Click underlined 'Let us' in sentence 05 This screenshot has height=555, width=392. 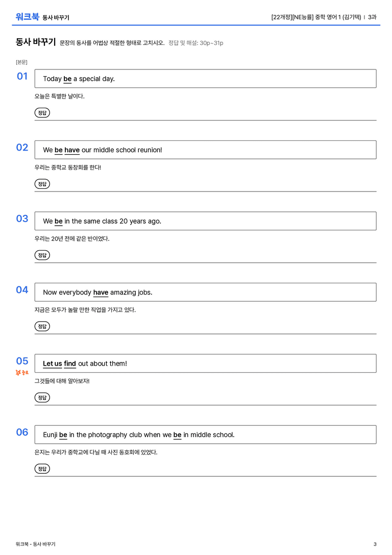coord(53,364)
